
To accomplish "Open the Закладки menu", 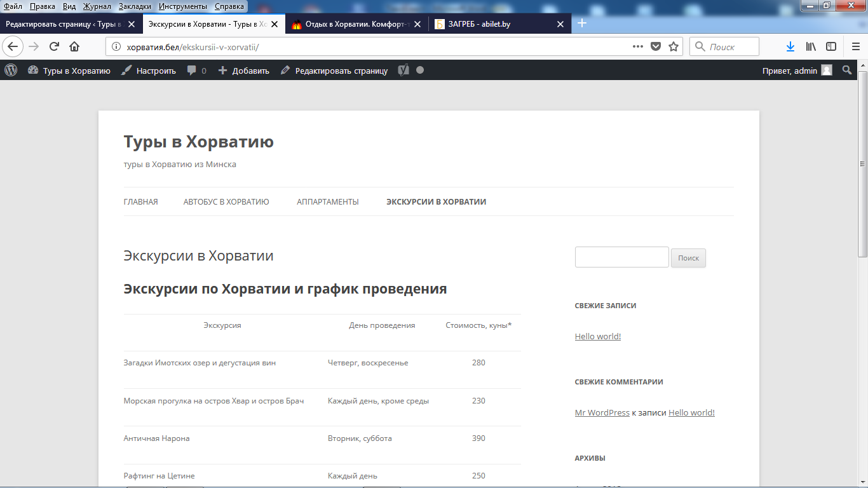I will pyautogui.click(x=133, y=6).
